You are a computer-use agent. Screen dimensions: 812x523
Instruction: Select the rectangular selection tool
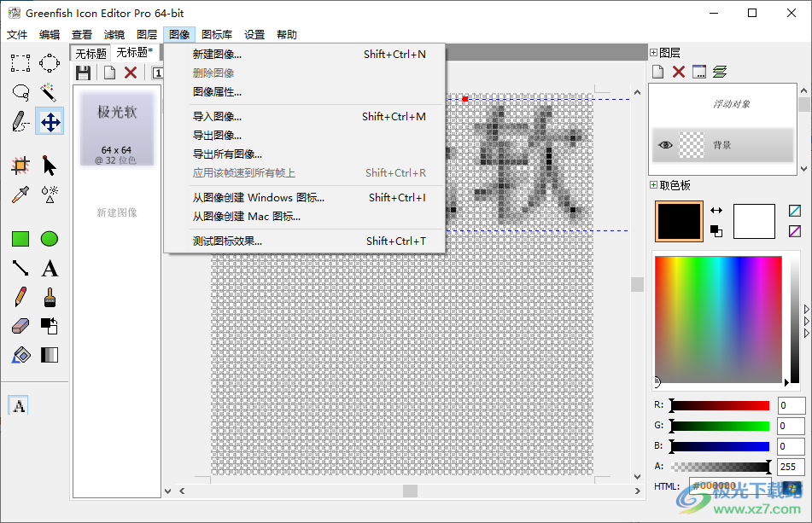pyautogui.click(x=19, y=62)
